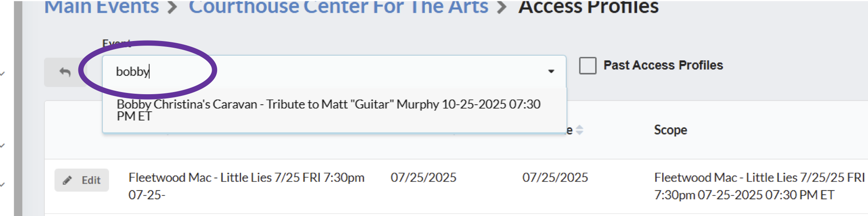The width and height of the screenshot is (868, 216).
Task: Click the Fleetwood Mac profile name cell
Action: [x=246, y=186]
